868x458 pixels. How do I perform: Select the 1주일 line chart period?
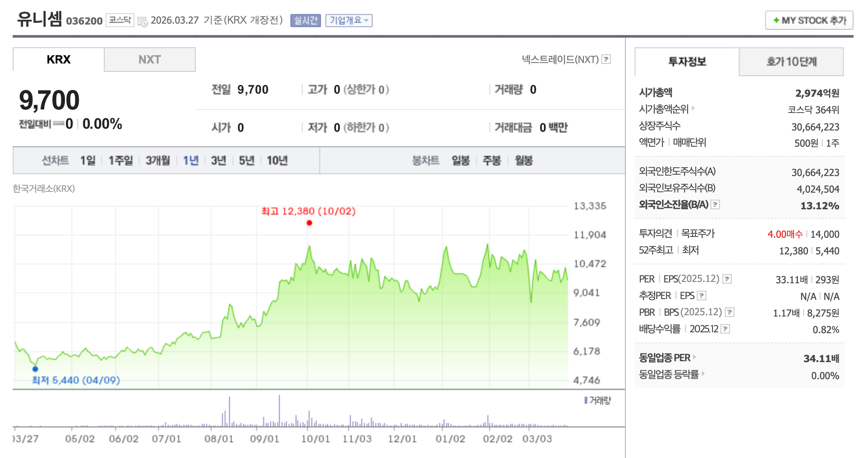point(121,161)
